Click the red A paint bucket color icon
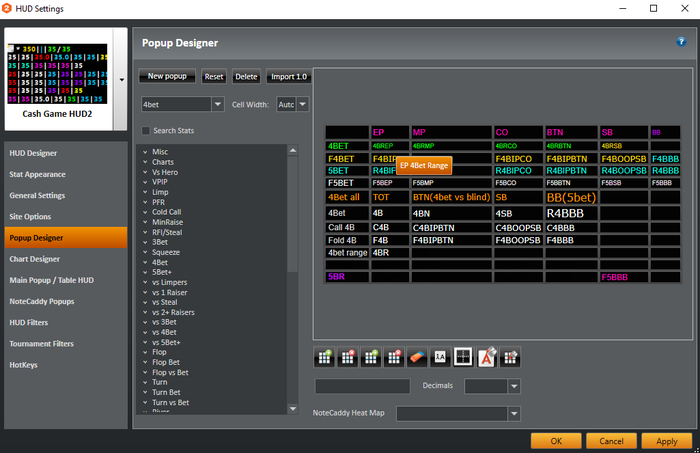Viewport: 700px width, 453px height. [486, 356]
